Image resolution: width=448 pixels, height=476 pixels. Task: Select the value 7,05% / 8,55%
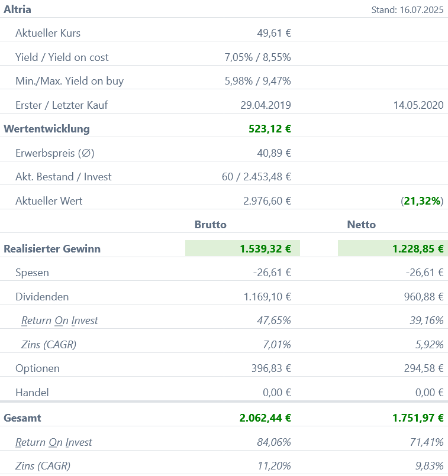(x=258, y=57)
